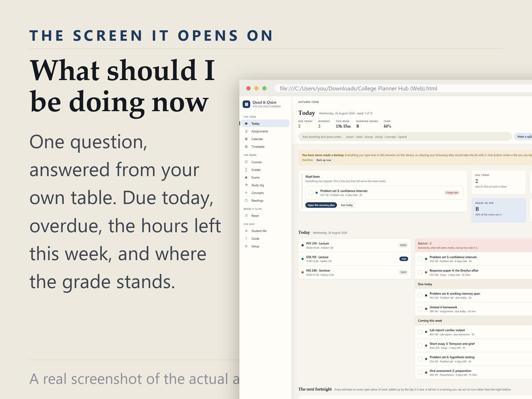Open Readings via its sidebar icon
The image size is (532, 399).
coord(246,200)
